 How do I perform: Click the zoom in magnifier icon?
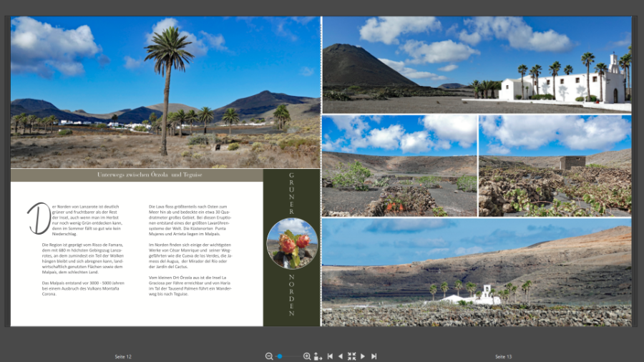pyautogui.click(x=307, y=356)
